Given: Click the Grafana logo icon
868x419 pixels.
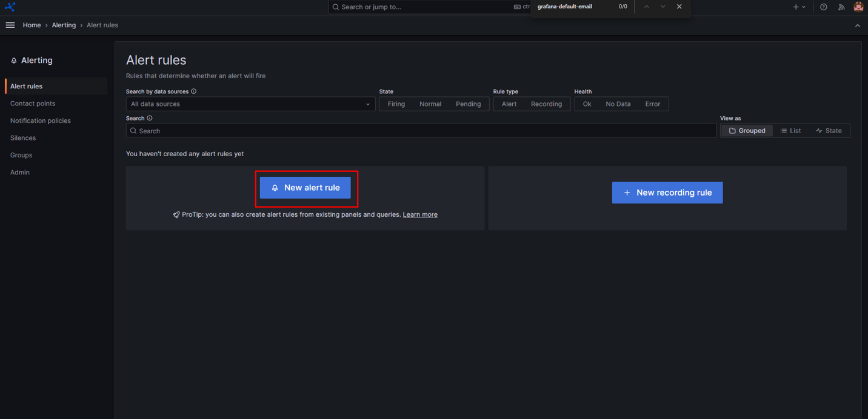Looking at the screenshot, I should [x=10, y=7].
